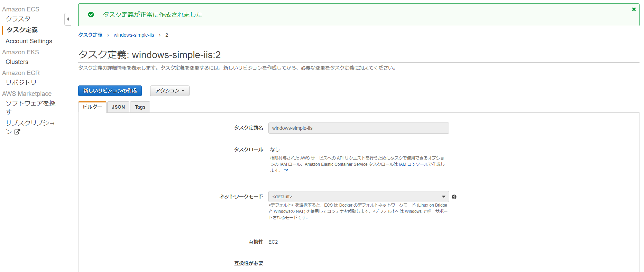Click the windows-simple-iis breadcrumb link

pyautogui.click(x=134, y=35)
